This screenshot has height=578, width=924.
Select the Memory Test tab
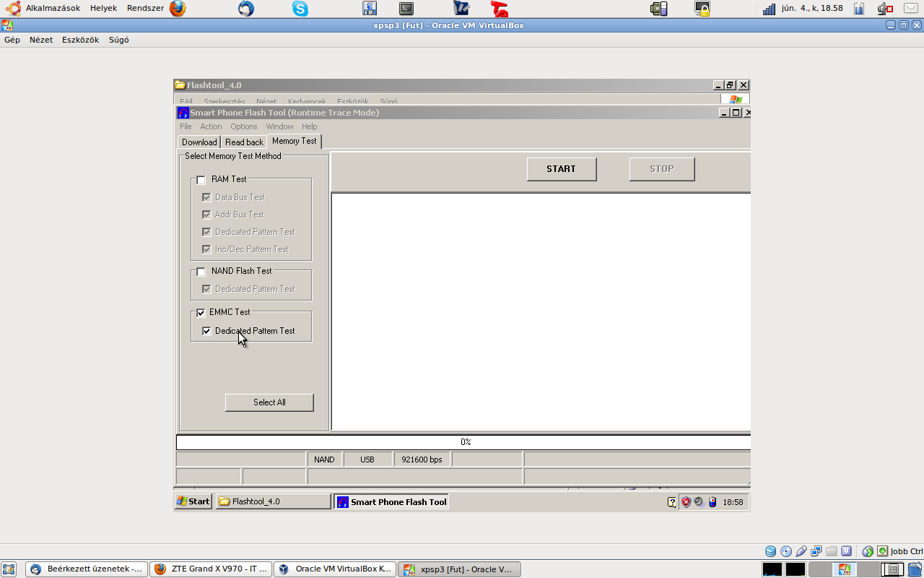(x=295, y=141)
